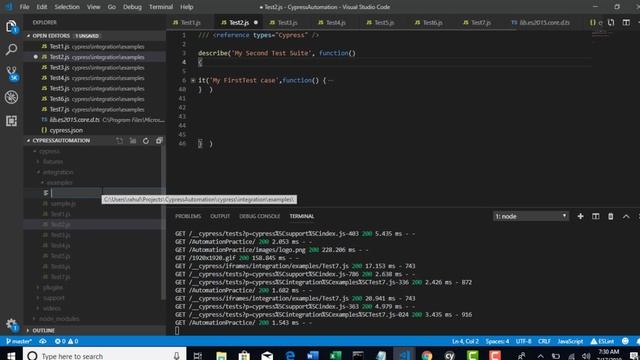Collapse all folders in the explorer
640x360 pixels.
[x=159, y=141]
